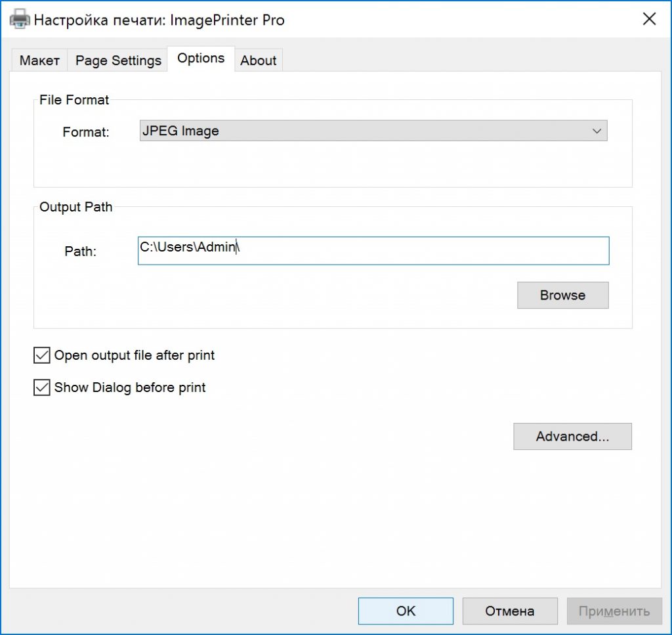
Task: Open the JPEG Image format combo box
Action: 367,131
